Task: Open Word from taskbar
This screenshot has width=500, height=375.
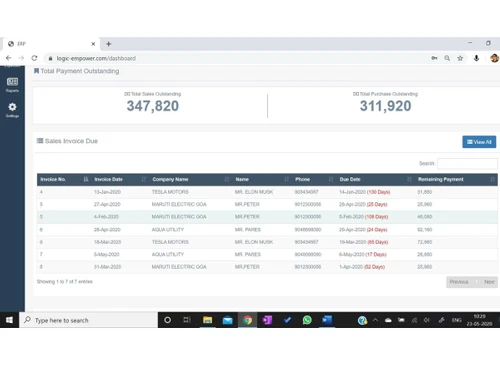Action: (x=327, y=320)
